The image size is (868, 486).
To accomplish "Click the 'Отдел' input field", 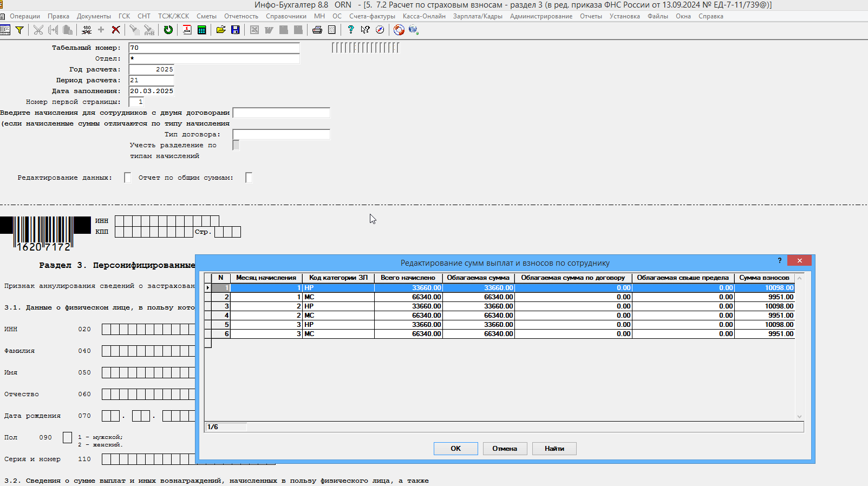I will pos(214,58).
